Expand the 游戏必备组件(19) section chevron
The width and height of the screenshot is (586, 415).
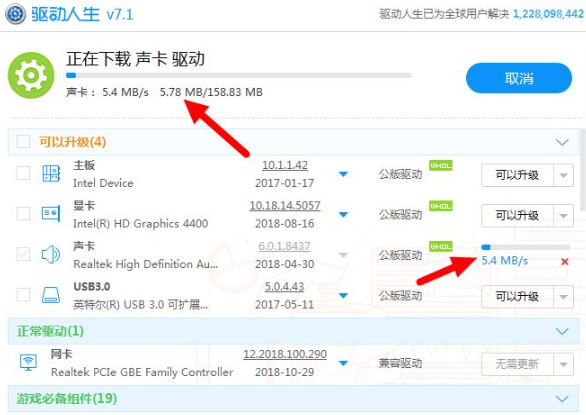pyautogui.click(x=562, y=399)
